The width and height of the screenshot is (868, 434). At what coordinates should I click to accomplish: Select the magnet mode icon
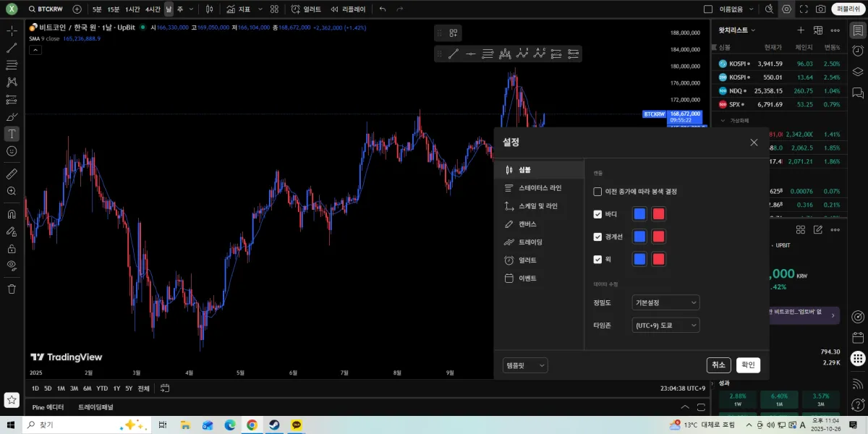[12, 214]
